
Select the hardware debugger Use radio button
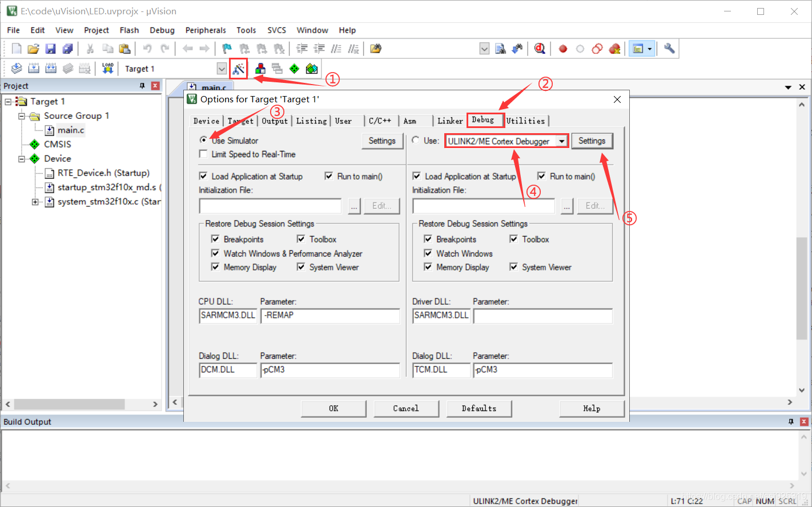pyautogui.click(x=416, y=140)
